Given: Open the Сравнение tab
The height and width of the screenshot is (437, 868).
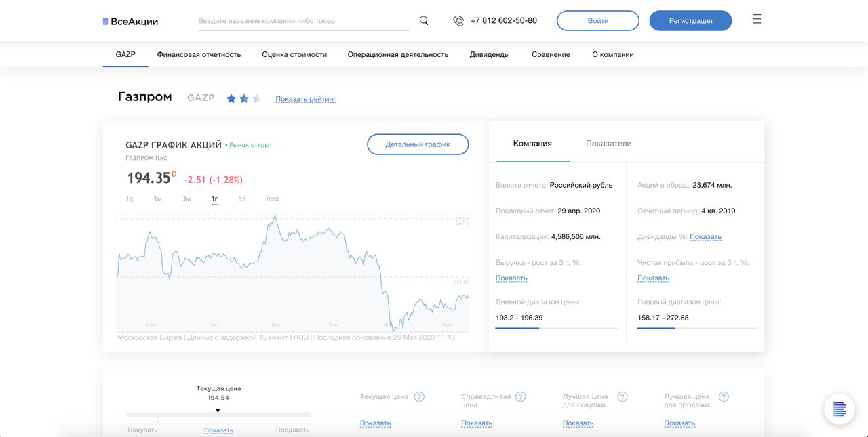Looking at the screenshot, I should tap(551, 54).
